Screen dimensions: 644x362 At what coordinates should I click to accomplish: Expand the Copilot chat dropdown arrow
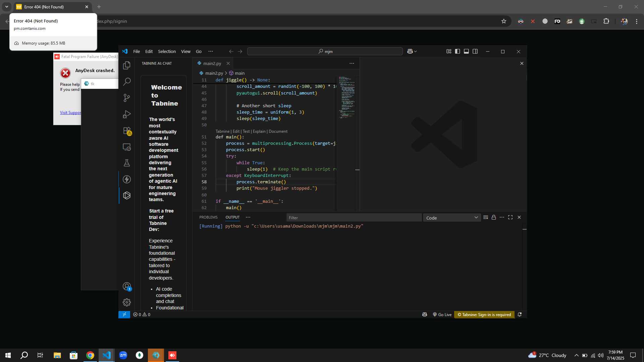point(416,51)
